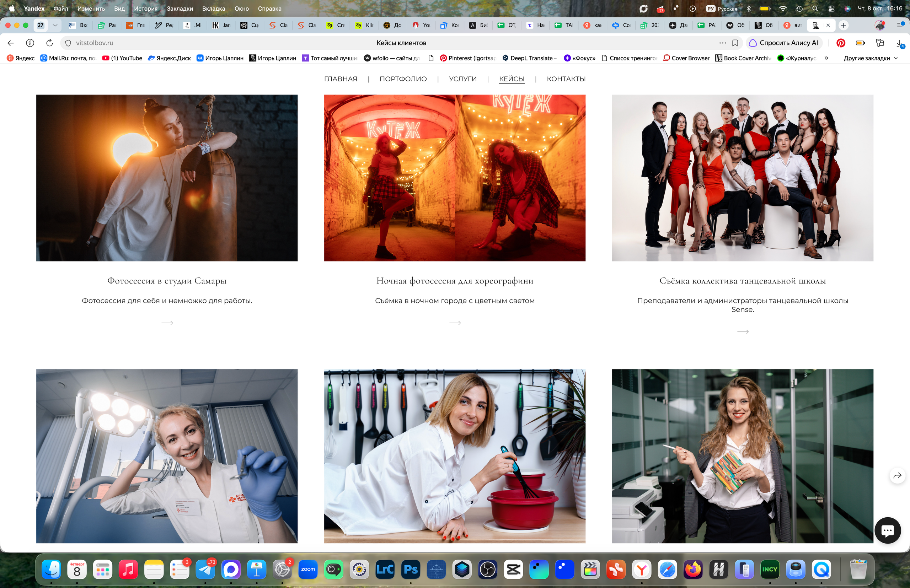Go to ПОРТФОЛИО site section
Screen dimensions: 910x588
point(403,79)
